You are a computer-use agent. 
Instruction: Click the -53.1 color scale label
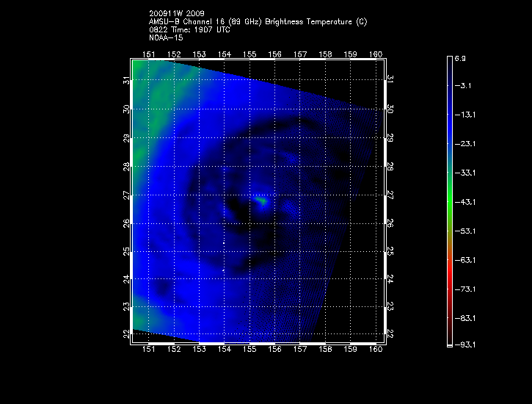(465, 231)
